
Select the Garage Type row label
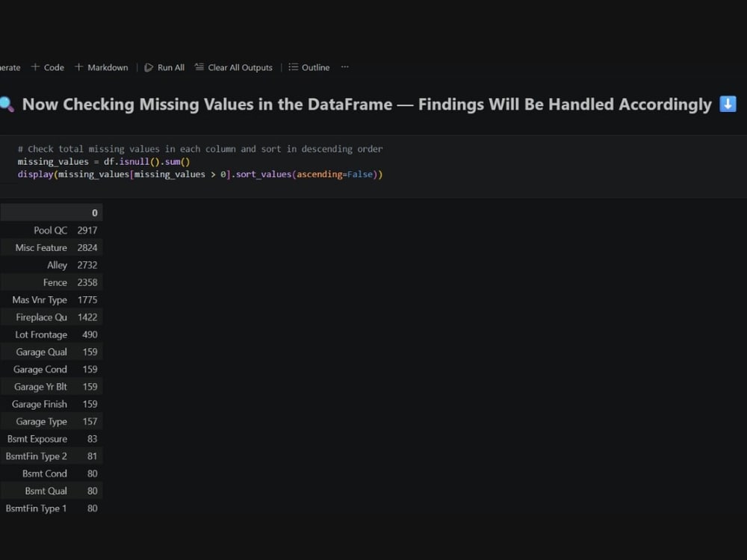pos(41,421)
